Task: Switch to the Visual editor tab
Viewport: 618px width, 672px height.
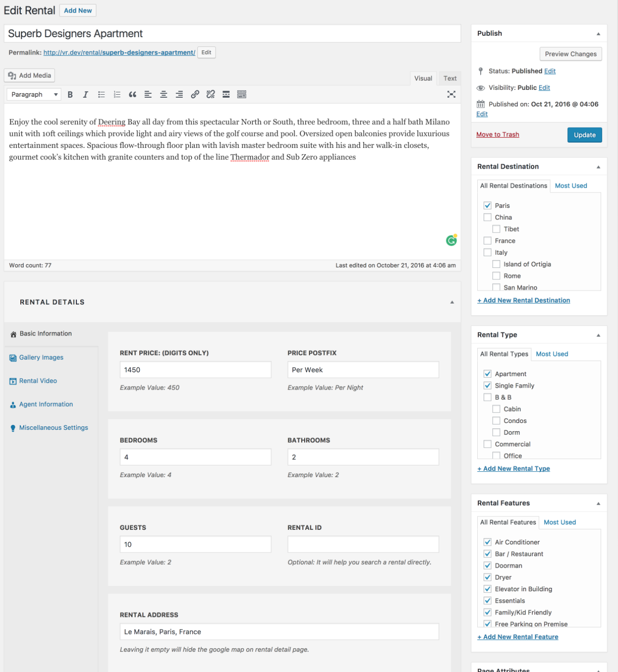Action: click(x=423, y=78)
